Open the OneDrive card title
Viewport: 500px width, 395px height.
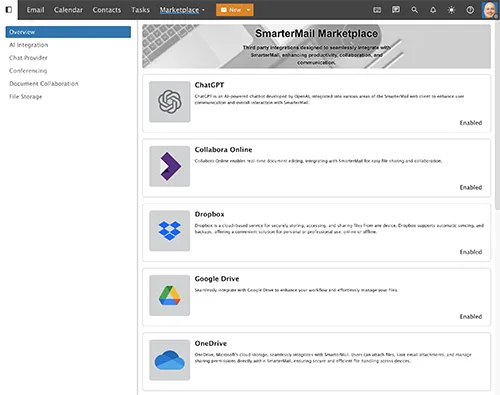pos(211,343)
